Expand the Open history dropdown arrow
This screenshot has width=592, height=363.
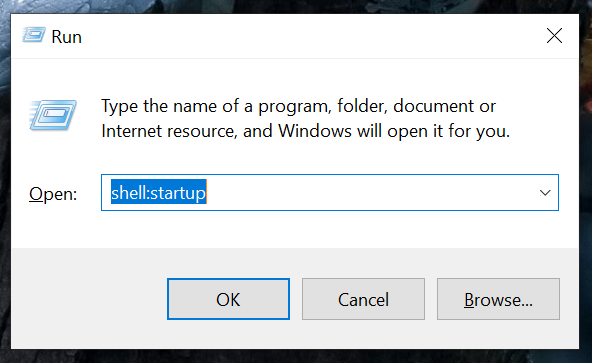[545, 193]
